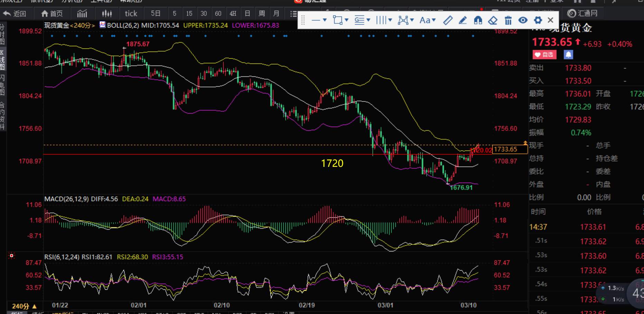The height and width of the screenshot is (314, 644).
Task: Click the 1875.67 high price marker
Action: click(x=138, y=44)
